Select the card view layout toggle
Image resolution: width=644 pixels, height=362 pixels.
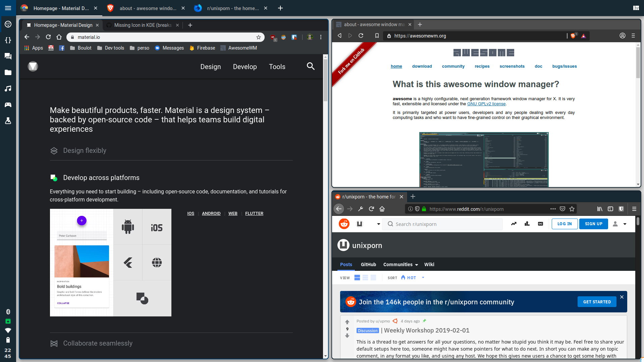point(357,278)
